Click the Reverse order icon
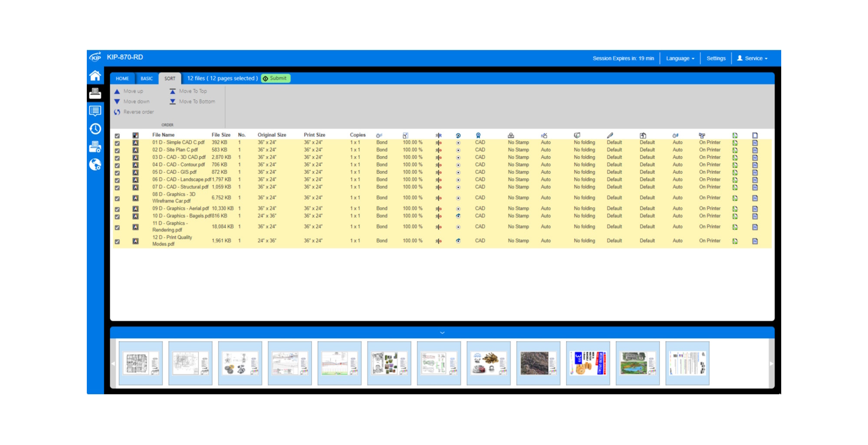This screenshot has width=868, height=445. (117, 112)
